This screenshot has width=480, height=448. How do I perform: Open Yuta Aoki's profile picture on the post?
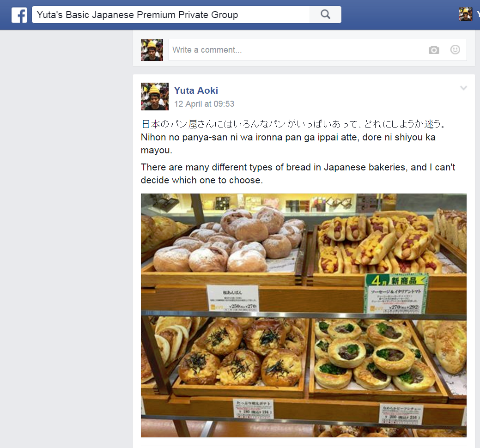point(155,97)
